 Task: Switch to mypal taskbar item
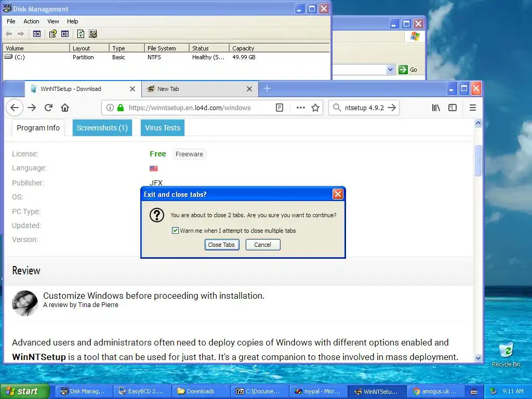[317, 391]
